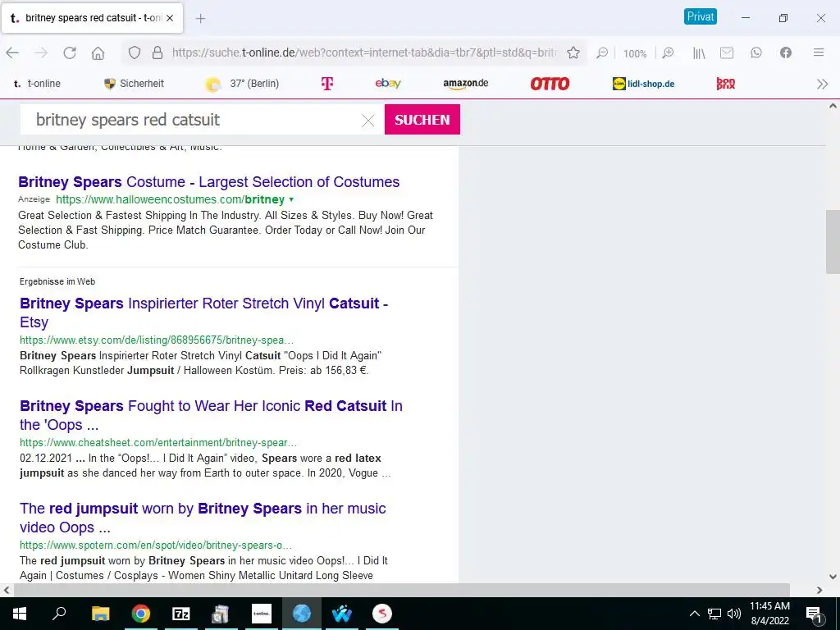This screenshot has width=840, height=630.
Task: Open the browser hamburger menu
Action: [819, 52]
